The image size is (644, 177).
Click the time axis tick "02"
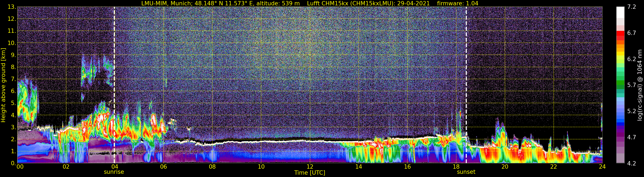pyautogui.click(x=66, y=167)
